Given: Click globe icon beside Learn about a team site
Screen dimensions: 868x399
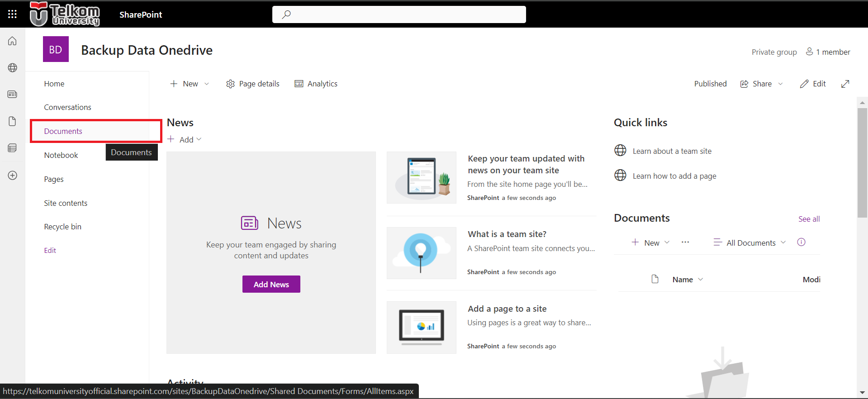Looking at the screenshot, I should [x=620, y=151].
